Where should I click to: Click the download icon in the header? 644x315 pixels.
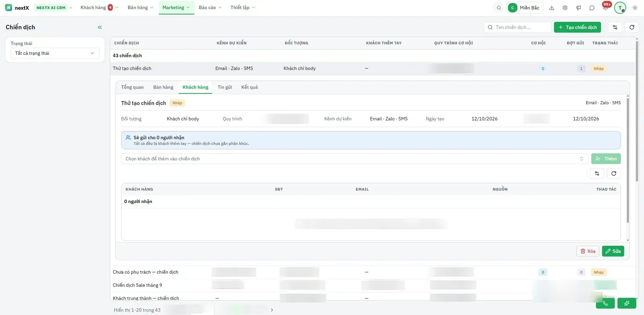[551, 8]
